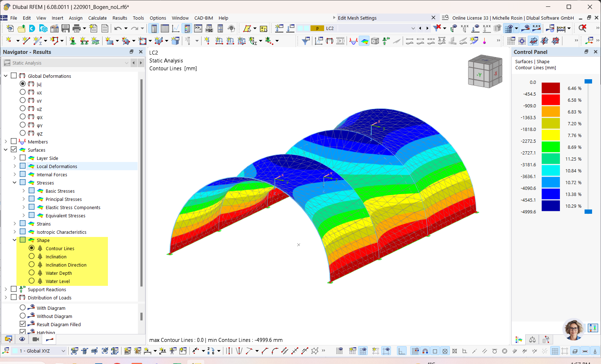Enable the Water Depth option

(x=31, y=273)
